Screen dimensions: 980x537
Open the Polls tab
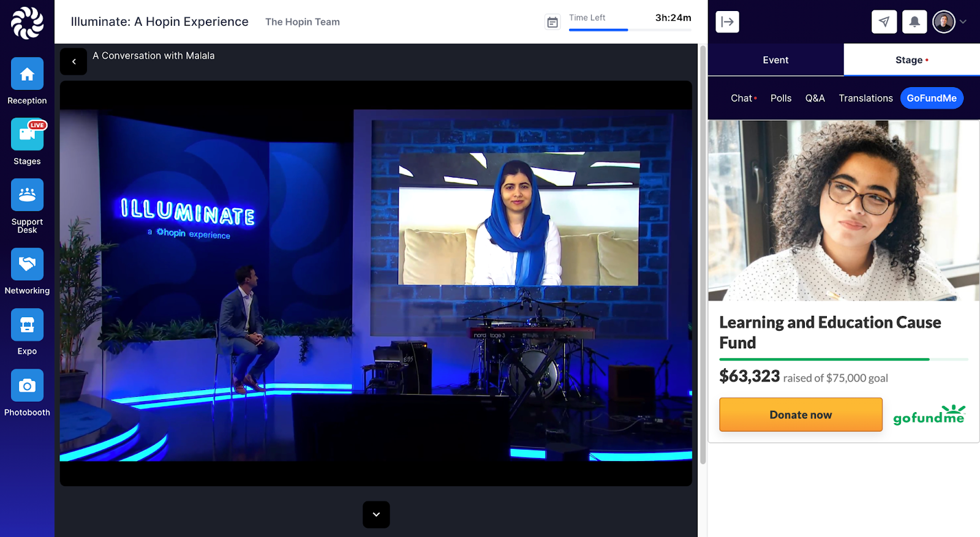click(x=781, y=98)
